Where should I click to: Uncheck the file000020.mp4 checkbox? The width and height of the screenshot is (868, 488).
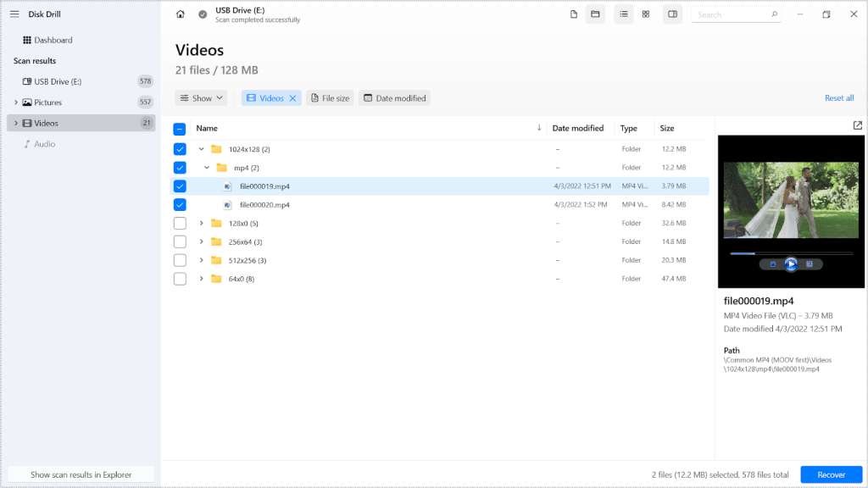pos(180,205)
